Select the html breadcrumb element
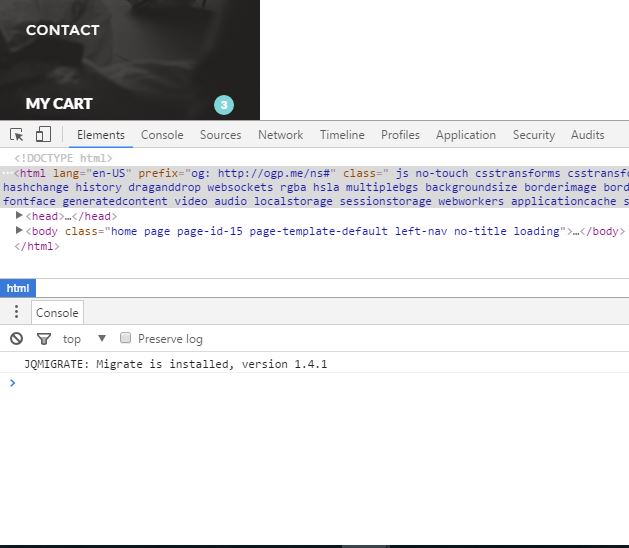The width and height of the screenshot is (629, 548). [17, 288]
